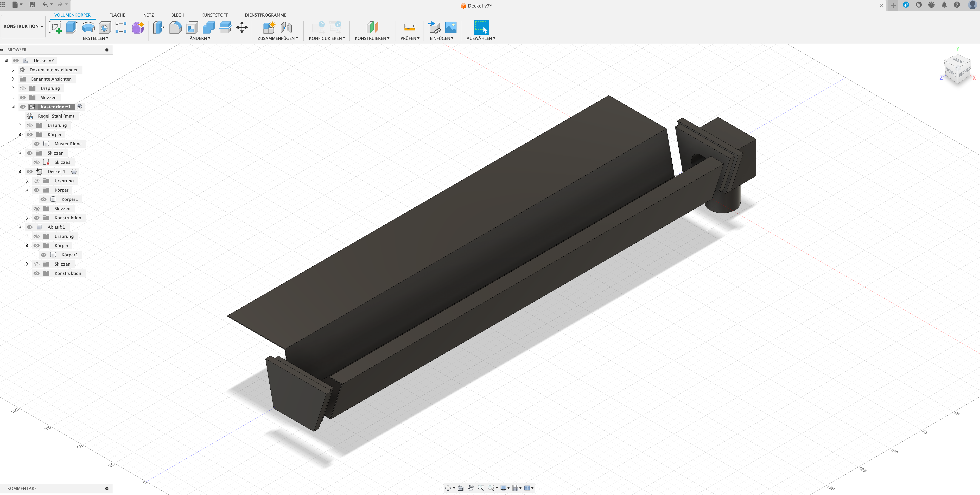
Task: Click the Save icon in title bar
Action: pyautogui.click(x=32, y=5)
